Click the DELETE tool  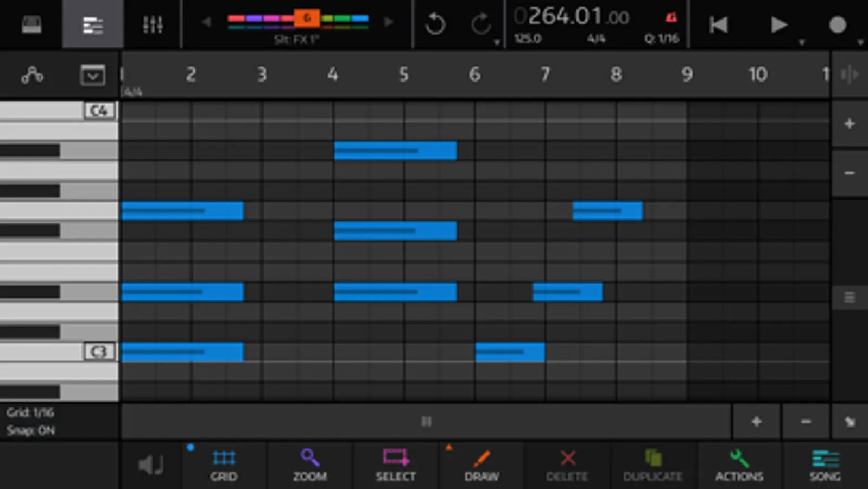[567, 466]
